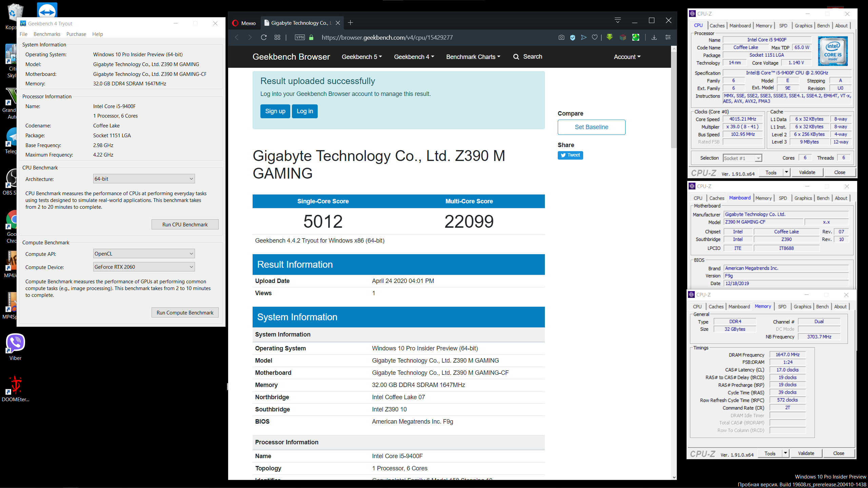Image resolution: width=868 pixels, height=488 pixels.
Task: Open the Socket #1 selection dropdown
Action: point(742,158)
